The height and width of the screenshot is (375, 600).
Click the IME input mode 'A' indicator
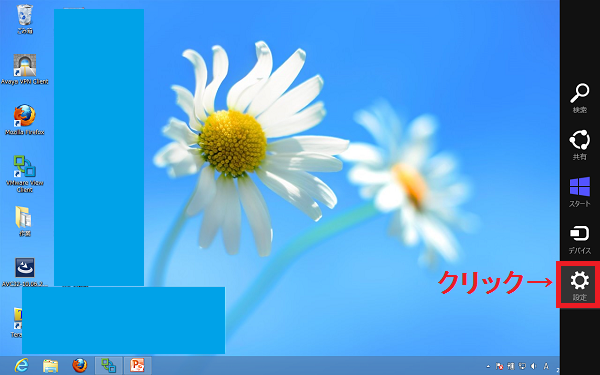546,366
